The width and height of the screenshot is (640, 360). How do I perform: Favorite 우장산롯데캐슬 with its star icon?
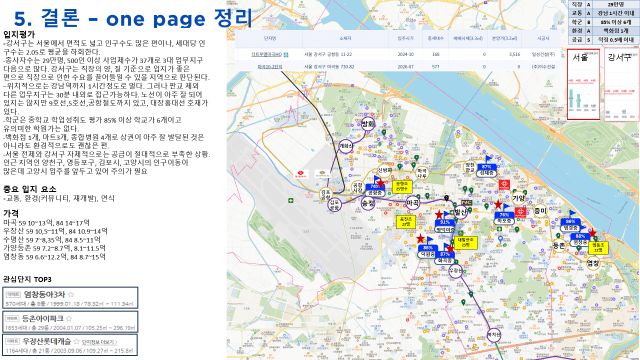click(76, 341)
